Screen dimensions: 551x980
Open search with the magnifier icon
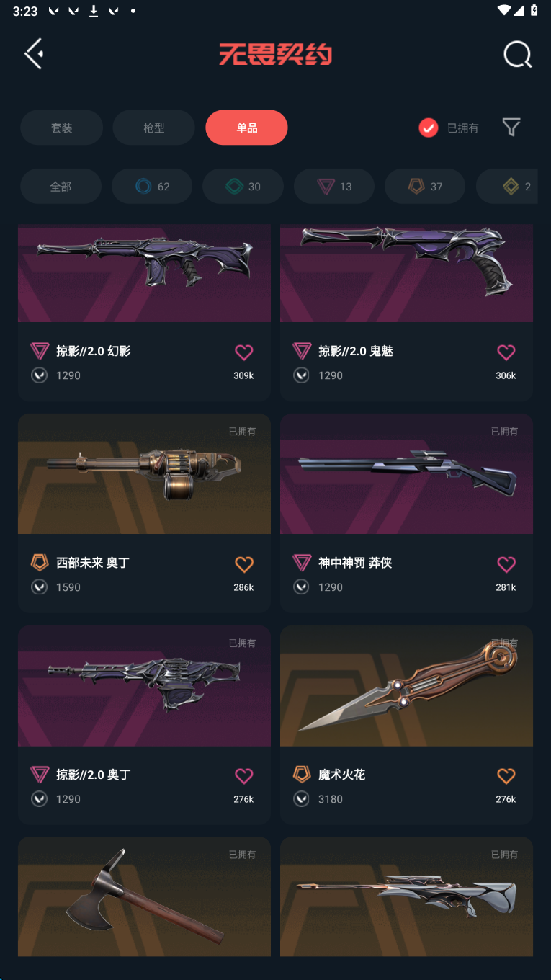[517, 54]
